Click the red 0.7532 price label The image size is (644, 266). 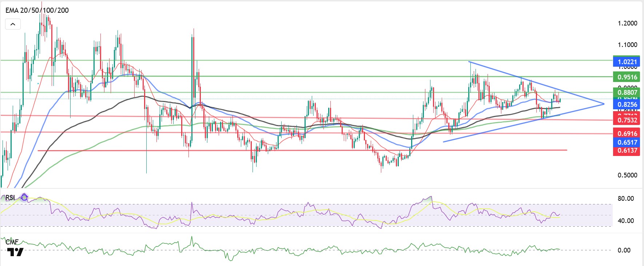pyautogui.click(x=626, y=120)
